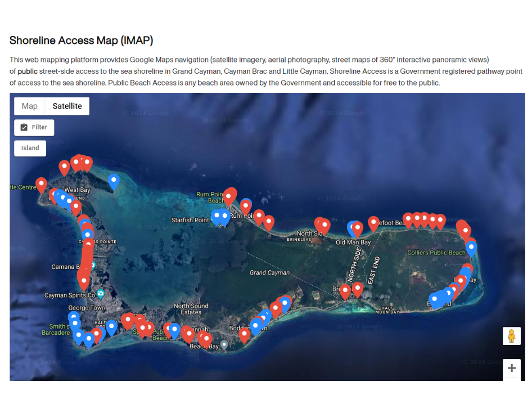Select the Starfish Point label

[x=190, y=220]
